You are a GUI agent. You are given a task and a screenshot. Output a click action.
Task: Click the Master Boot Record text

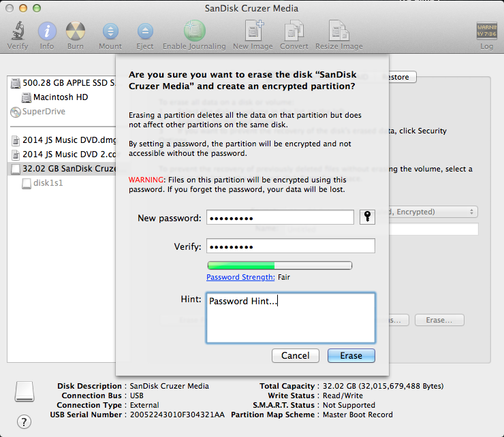pyautogui.click(x=358, y=415)
